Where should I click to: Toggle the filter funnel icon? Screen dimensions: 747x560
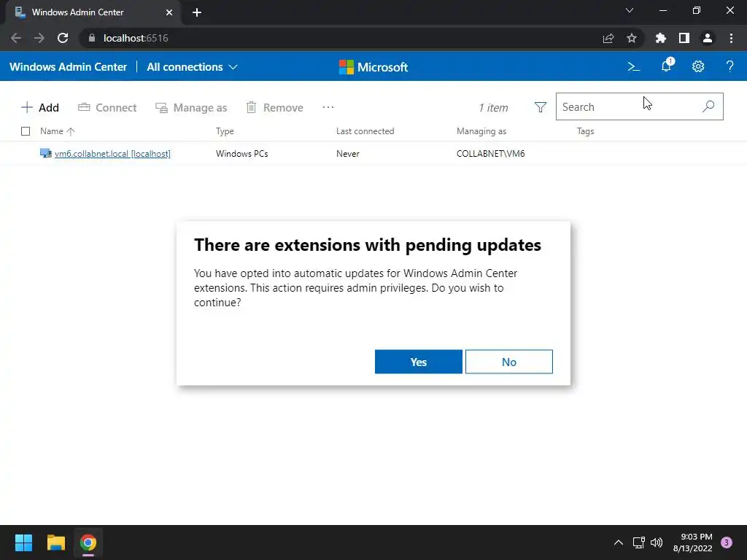[541, 108]
